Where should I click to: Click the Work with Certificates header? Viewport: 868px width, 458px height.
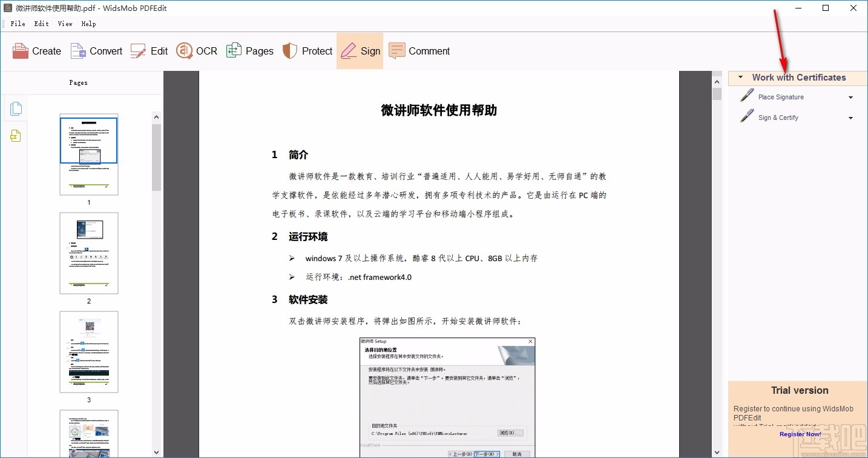click(798, 78)
